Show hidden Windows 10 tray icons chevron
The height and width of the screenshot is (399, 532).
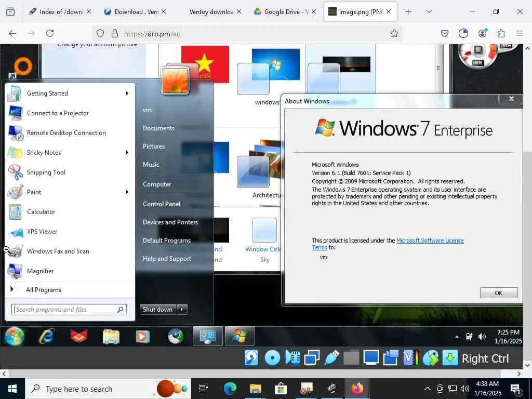(428, 389)
